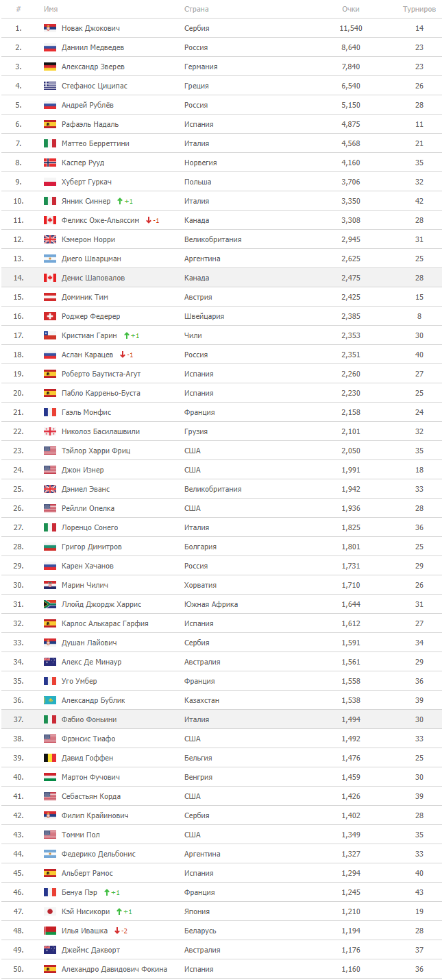Click the South African flag beside Ллойд Харрис

tap(49, 604)
